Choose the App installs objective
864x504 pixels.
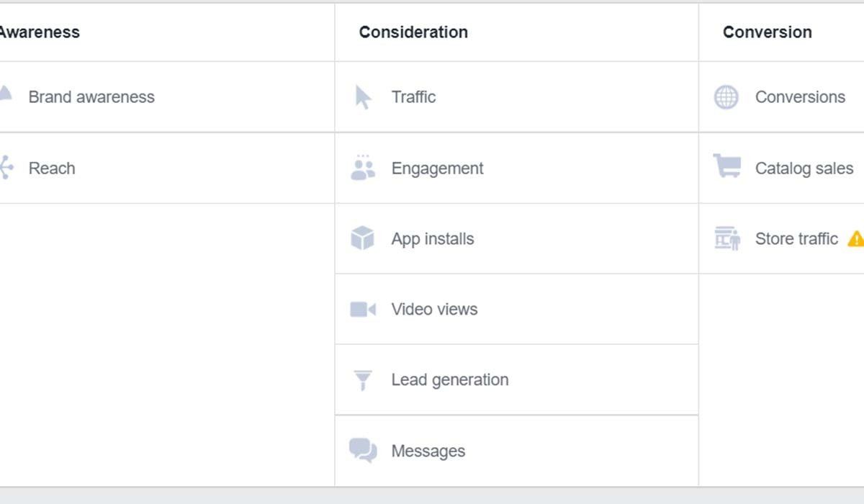[433, 239]
